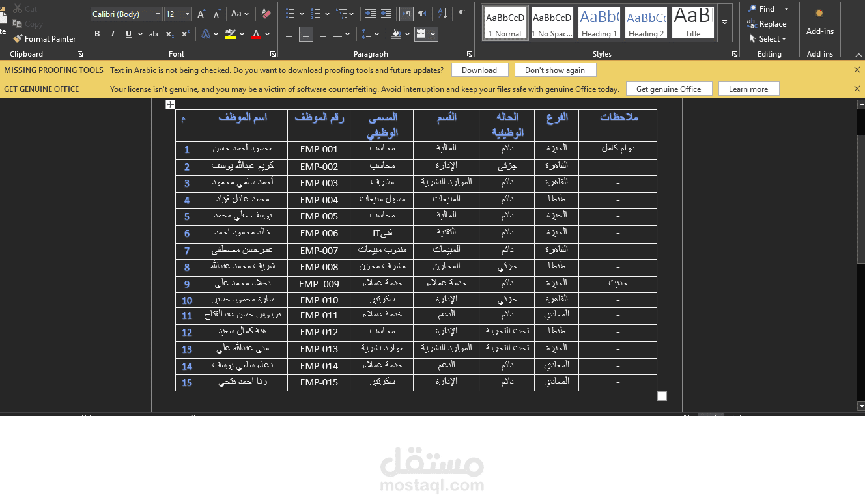
Task: Justify the paragraph text
Action: [x=337, y=34]
